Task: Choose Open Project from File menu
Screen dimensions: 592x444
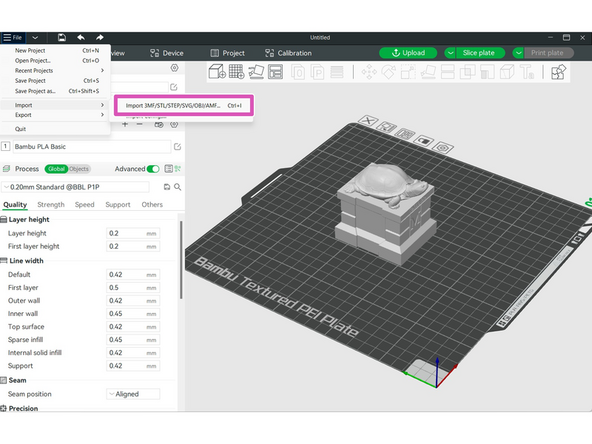Action: point(56,60)
